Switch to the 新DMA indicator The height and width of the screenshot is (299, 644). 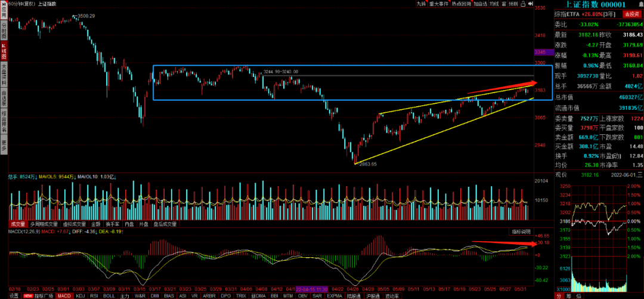[x=258, y=295]
